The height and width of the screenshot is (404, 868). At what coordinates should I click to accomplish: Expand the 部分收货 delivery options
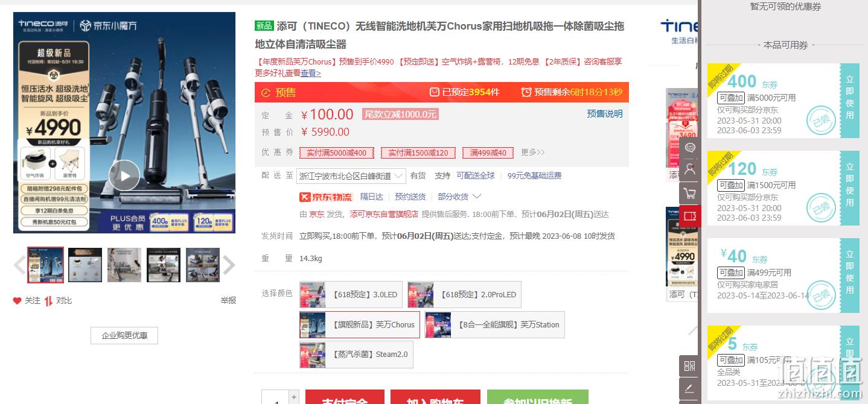pos(460,197)
